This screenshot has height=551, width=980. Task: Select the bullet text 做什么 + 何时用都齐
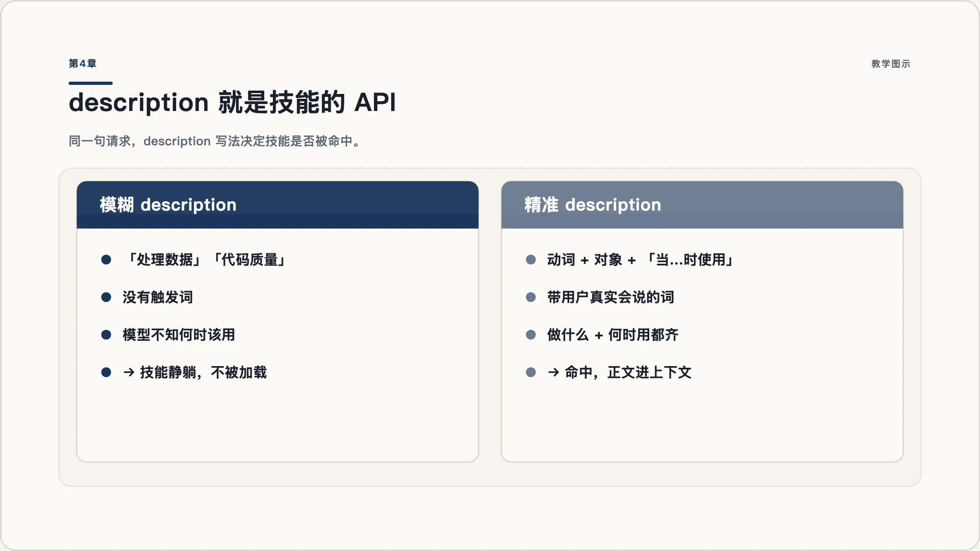coord(613,335)
